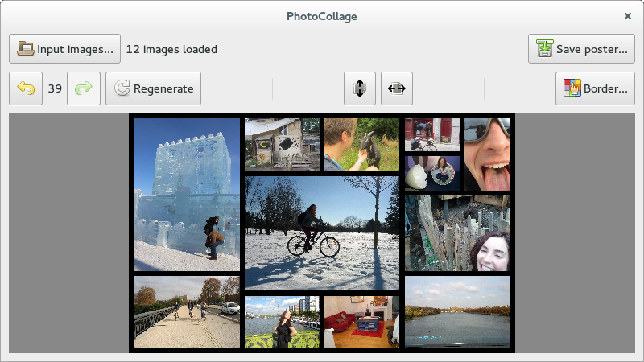This screenshot has height=362, width=644.
Task: Regenerate the collage layout
Action: coord(153,88)
